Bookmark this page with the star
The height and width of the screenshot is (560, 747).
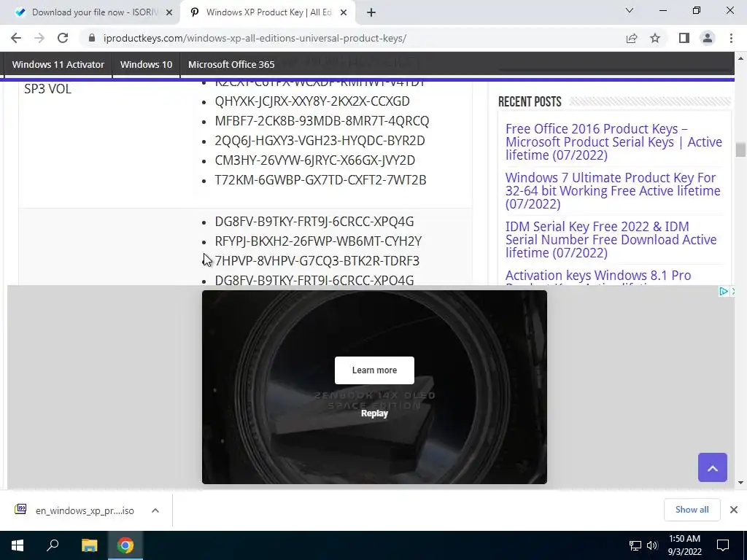655,38
